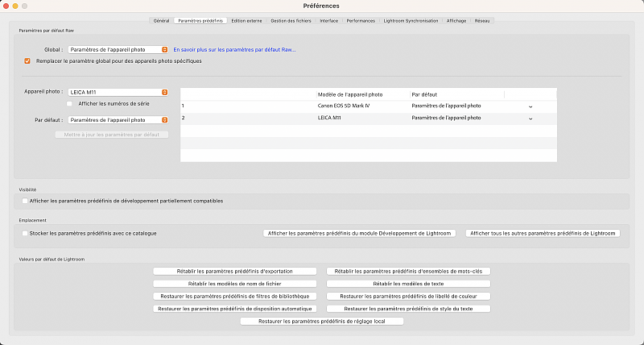Screen dimensions: 644x345
Task: Open the Par défaut dropdown under camera
Action: pos(118,119)
